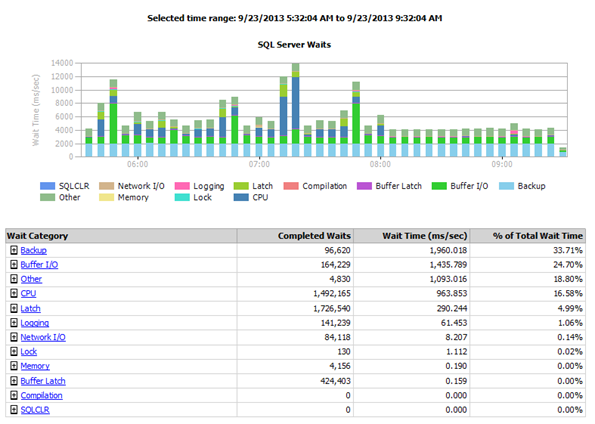Expand the Network I/O wait category row
Viewport: 595px width, 424px height.
click(14, 337)
